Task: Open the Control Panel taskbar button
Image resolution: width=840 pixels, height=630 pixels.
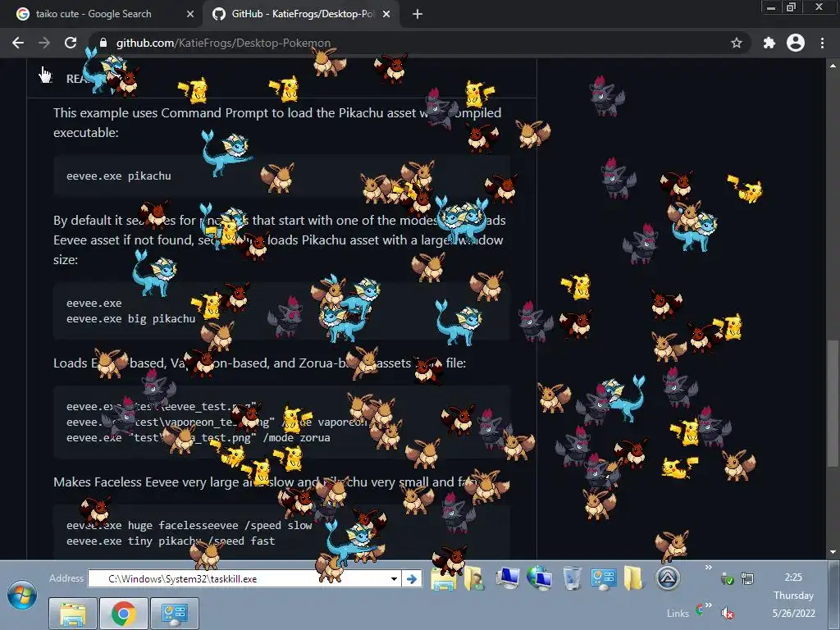Action: (175, 614)
